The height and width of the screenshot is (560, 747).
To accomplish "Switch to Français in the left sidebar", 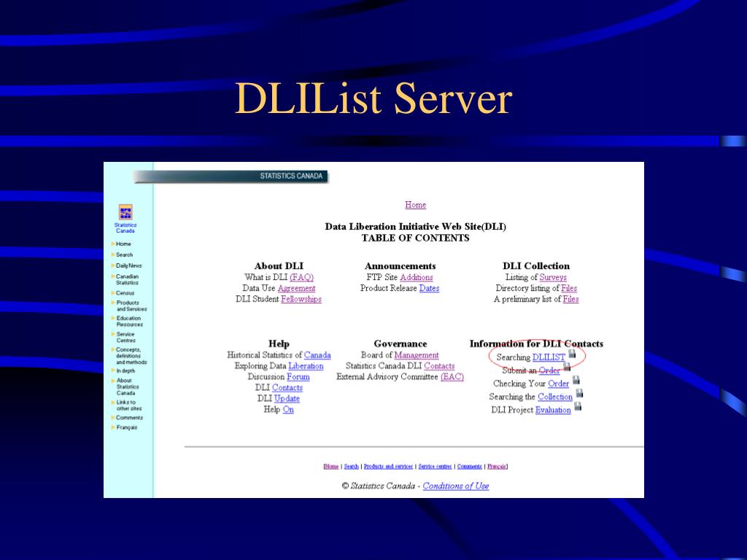I will [127, 427].
